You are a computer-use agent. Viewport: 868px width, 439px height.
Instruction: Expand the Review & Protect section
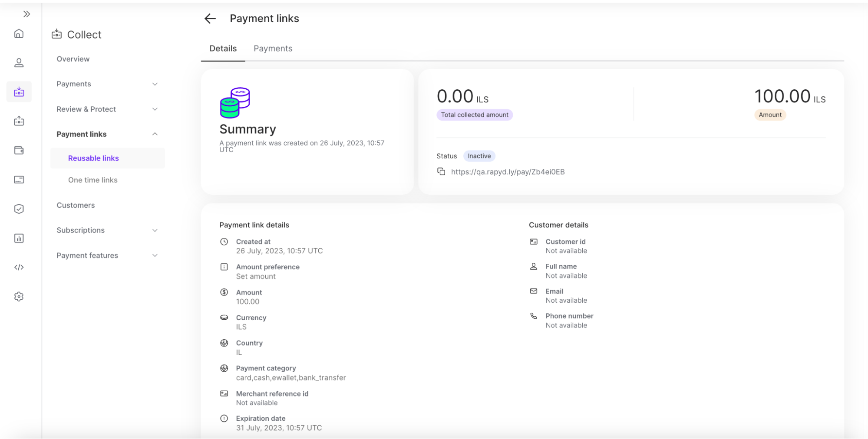pos(155,109)
